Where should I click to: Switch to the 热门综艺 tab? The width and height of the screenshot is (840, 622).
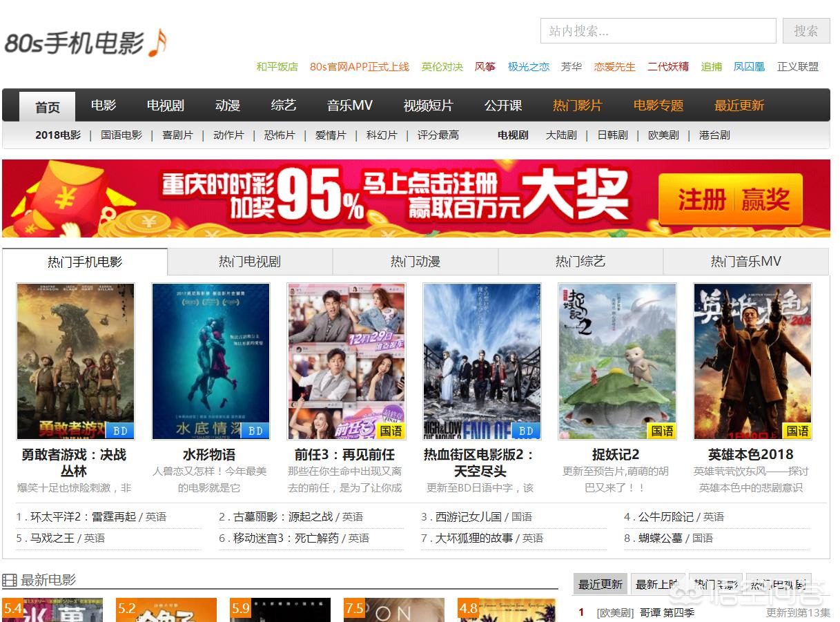click(580, 262)
